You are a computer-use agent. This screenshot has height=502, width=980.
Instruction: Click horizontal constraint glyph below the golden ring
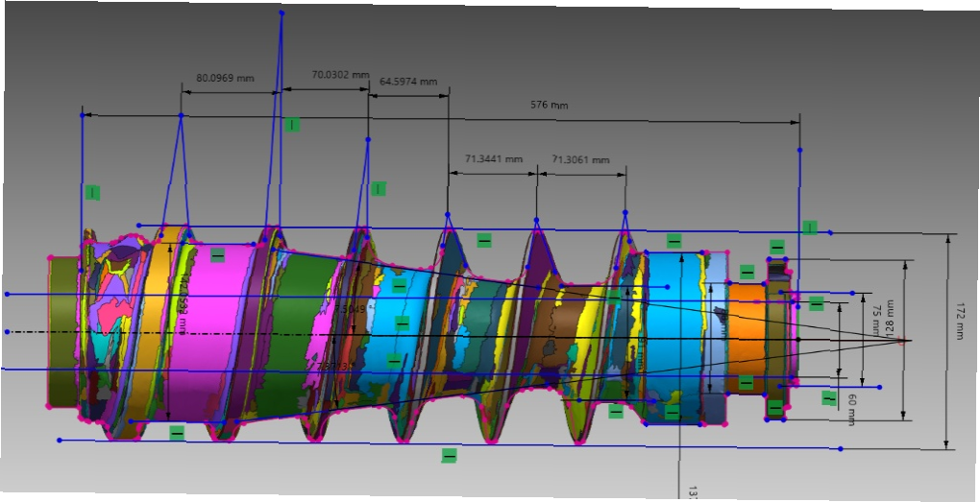click(x=177, y=433)
